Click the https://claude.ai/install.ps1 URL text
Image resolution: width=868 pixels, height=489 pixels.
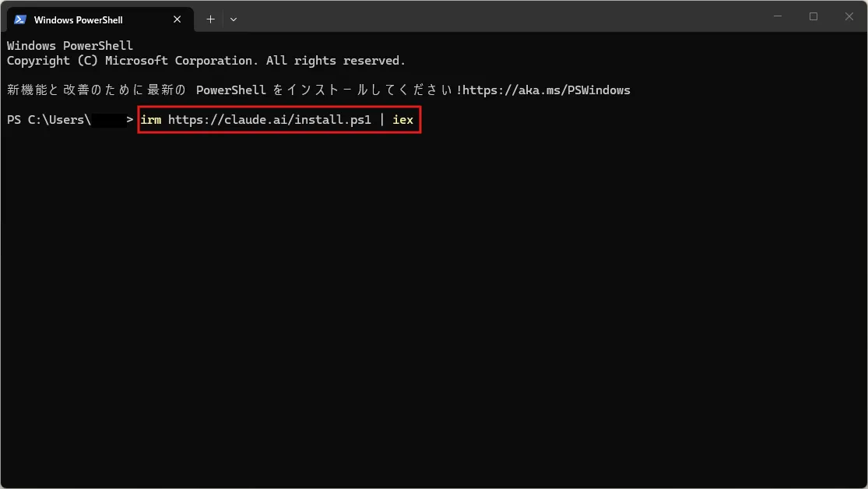(269, 120)
